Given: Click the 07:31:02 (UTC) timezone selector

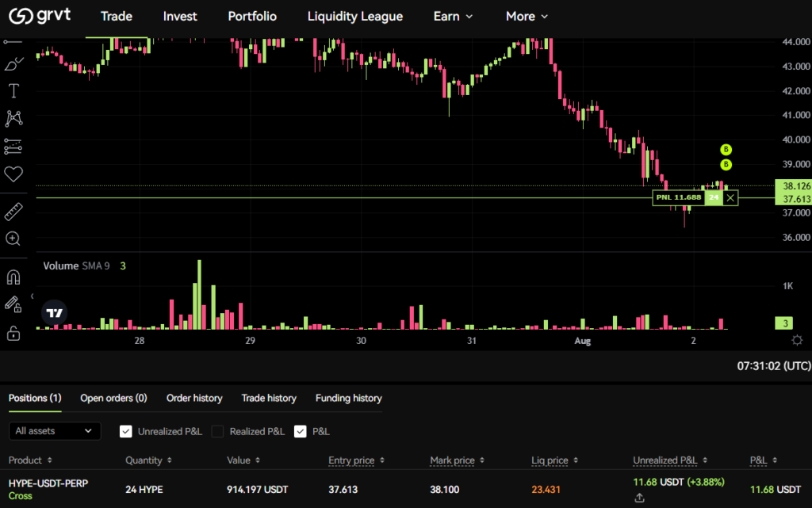Looking at the screenshot, I should (774, 366).
